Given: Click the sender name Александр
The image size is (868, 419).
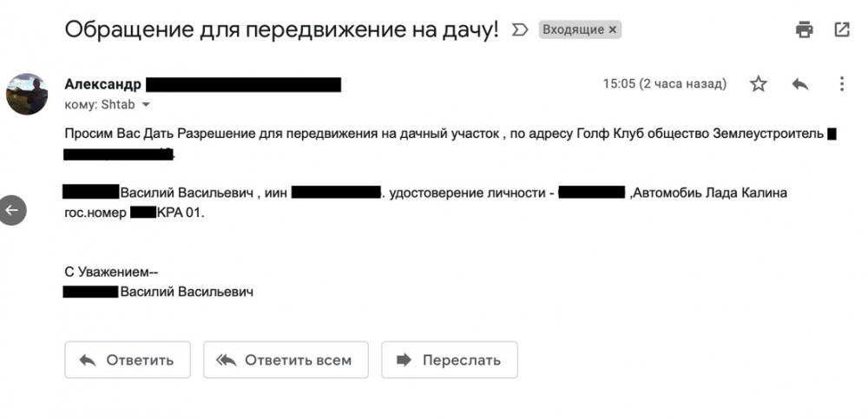Looking at the screenshot, I should pyautogui.click(x=102, y=84).
